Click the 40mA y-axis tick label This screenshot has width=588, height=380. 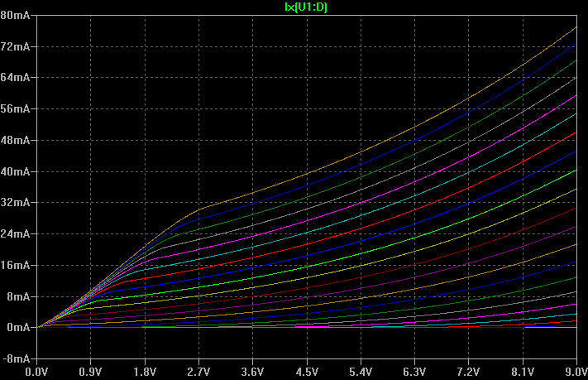tap(17, 172)
